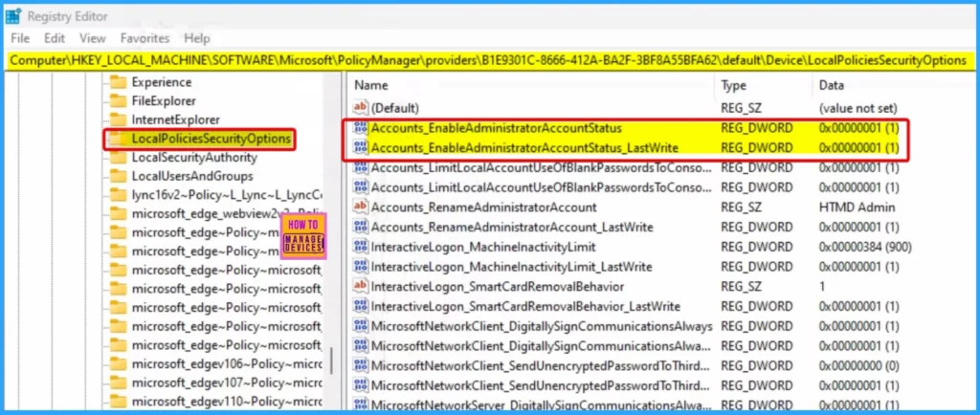This screenshot has height=415, width=980.
Task: Open the Edit menu
Action: click(55, 38)
